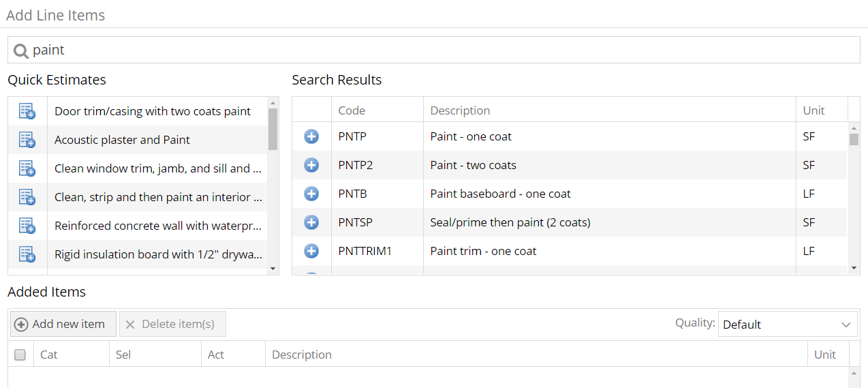
Task: Add PNTB paint baseboard item
Action: [311, 194]
